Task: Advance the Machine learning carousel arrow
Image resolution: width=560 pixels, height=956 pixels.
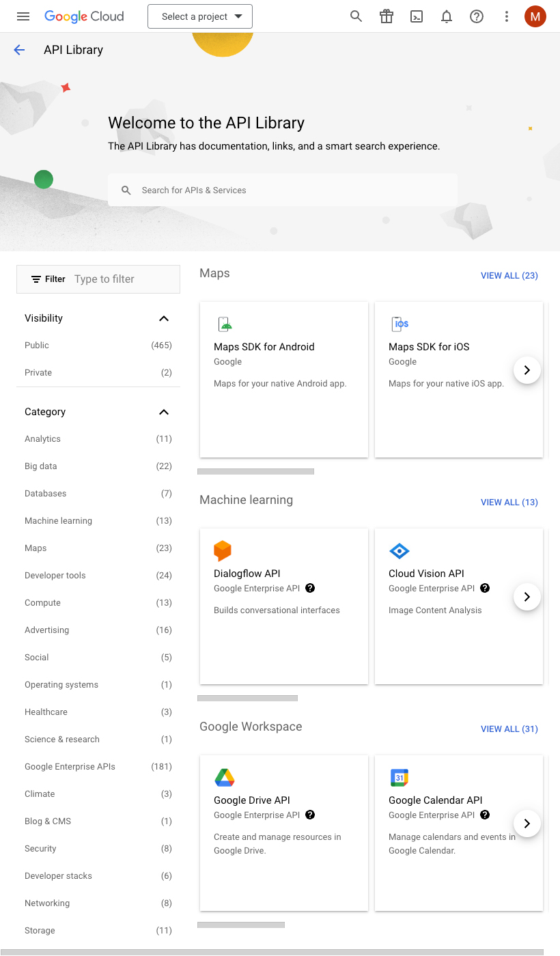Action: [527, 597]
